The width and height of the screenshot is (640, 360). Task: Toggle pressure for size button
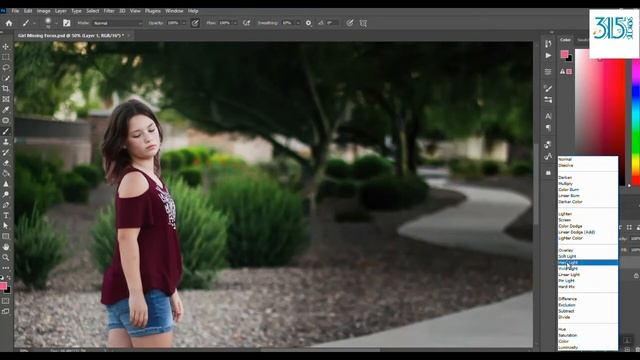coord(350,23)
